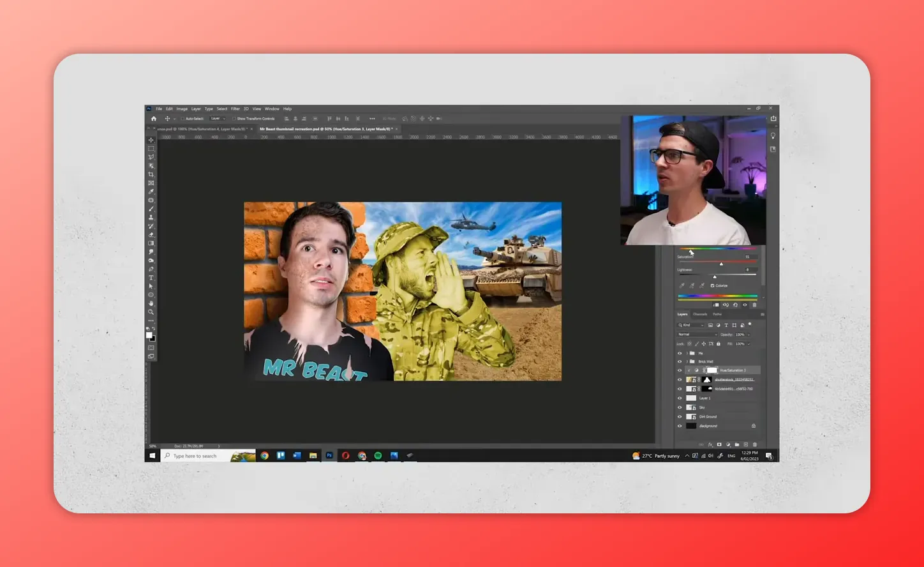The height and width of the screenshot is (567, 924).
Task: Open the Opacity value dropdown arrow
Action: click(749, 335)
